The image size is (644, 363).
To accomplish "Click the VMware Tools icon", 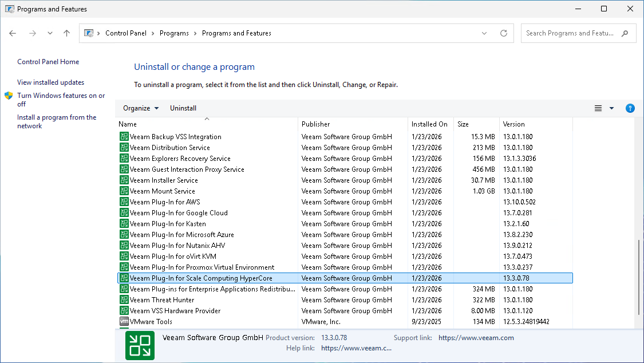I will tap(124, 321).
